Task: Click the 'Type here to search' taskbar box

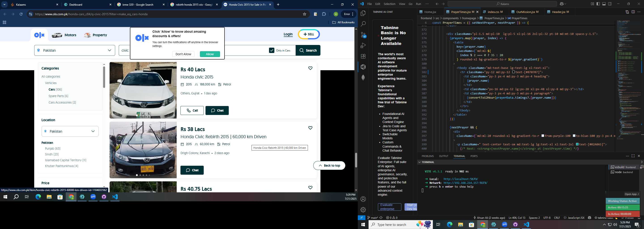Action: pyautogui.click(x=401, y=225)
